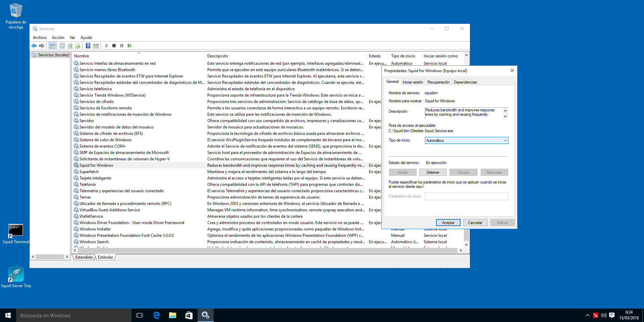The image size is (644, 322).
Task: Click the Properties toolbar icon
Action: coord(62,46)
